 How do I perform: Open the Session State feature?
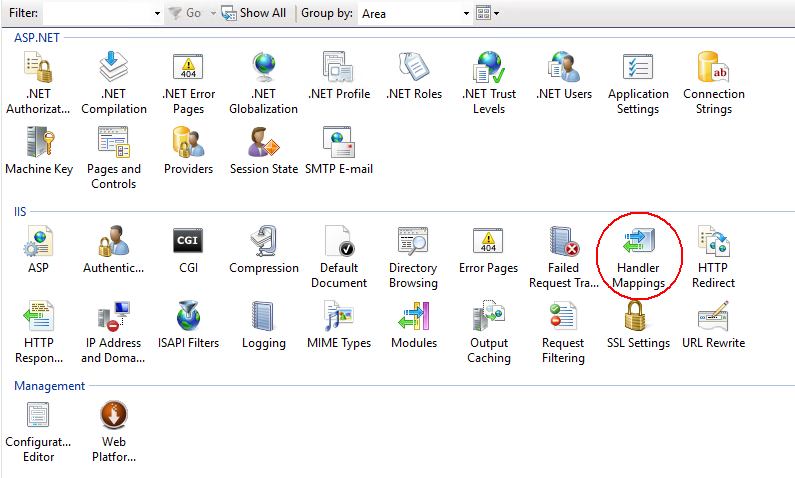(264, 151)
